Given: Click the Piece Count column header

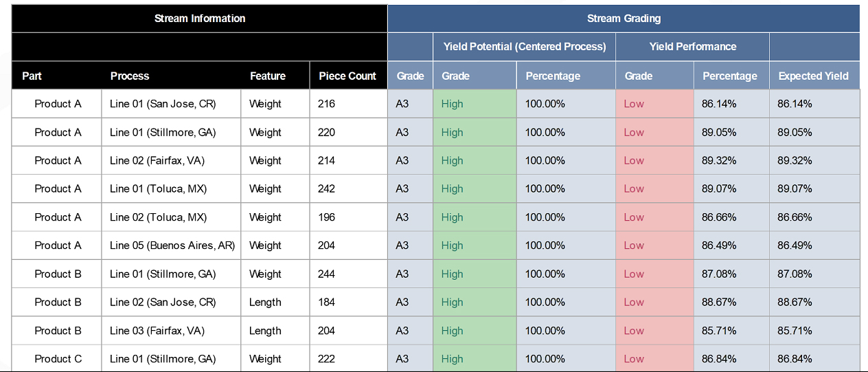Looking at the screenshot, I should pos(347,76).
